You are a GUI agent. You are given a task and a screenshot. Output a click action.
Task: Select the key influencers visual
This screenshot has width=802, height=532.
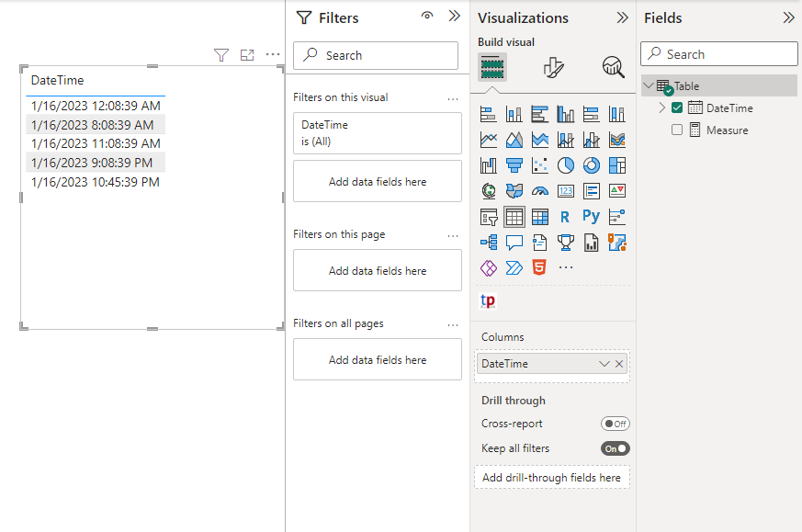tap(617, 217)
